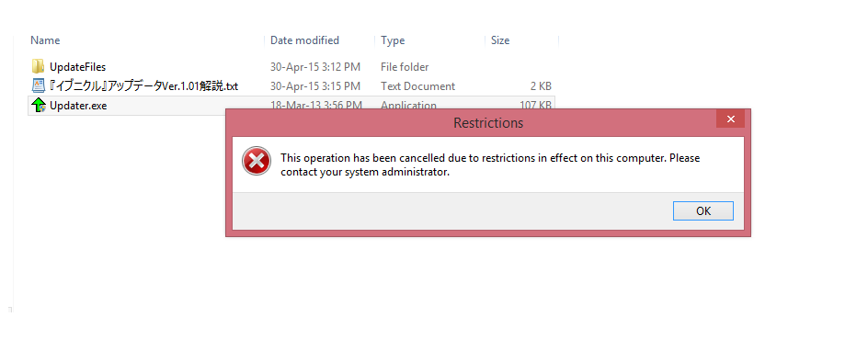Click the Restrictions dialog title bar
Screen dimensions: 868x340
tap(471, 122)
